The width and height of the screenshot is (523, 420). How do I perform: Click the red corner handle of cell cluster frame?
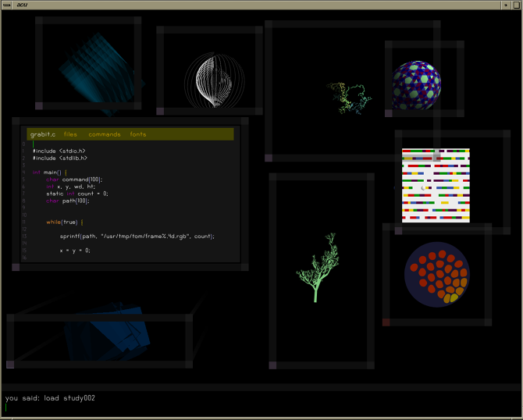point(386,322)
